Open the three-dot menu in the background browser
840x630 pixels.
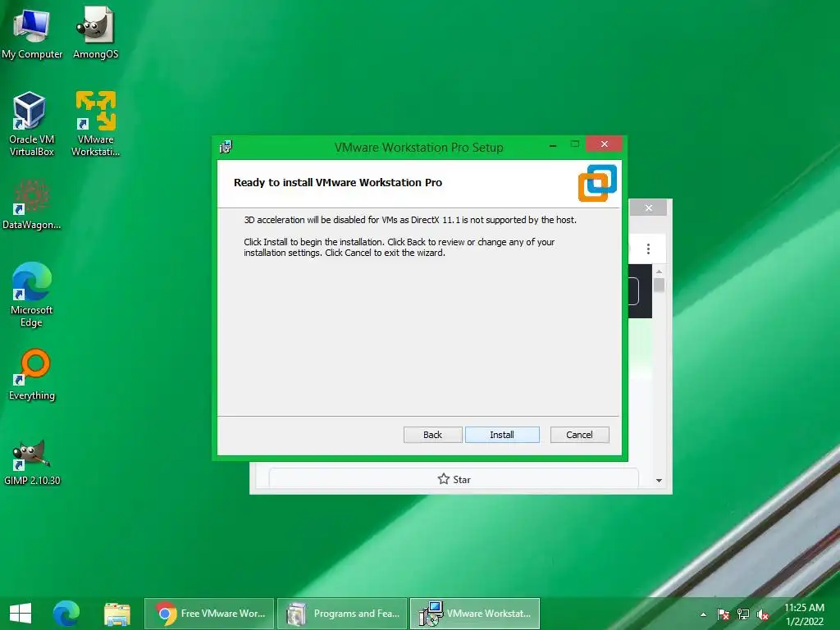648,249
